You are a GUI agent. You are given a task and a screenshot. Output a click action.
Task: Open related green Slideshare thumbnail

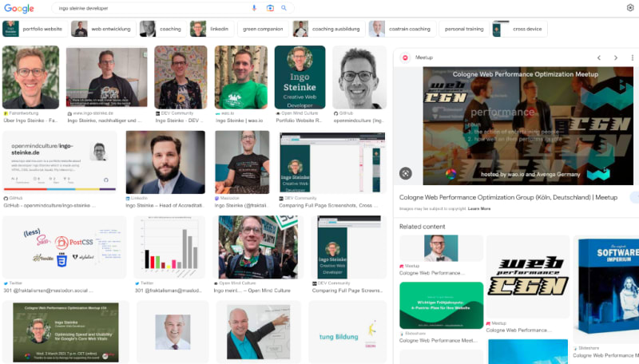pyautogui.click(x=442, y=306)
